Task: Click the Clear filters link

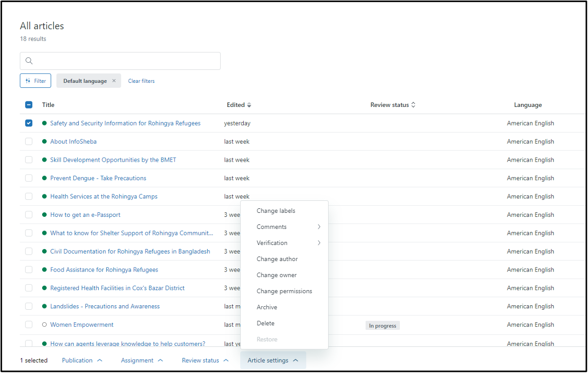Action: [x=141, y=81]
